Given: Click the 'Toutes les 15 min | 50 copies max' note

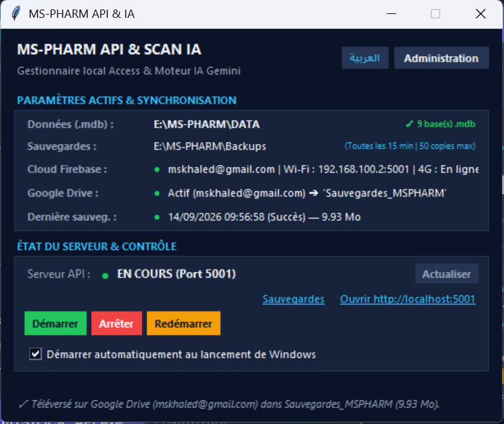Looking at the screenshot, I should (x=410, y=146).
